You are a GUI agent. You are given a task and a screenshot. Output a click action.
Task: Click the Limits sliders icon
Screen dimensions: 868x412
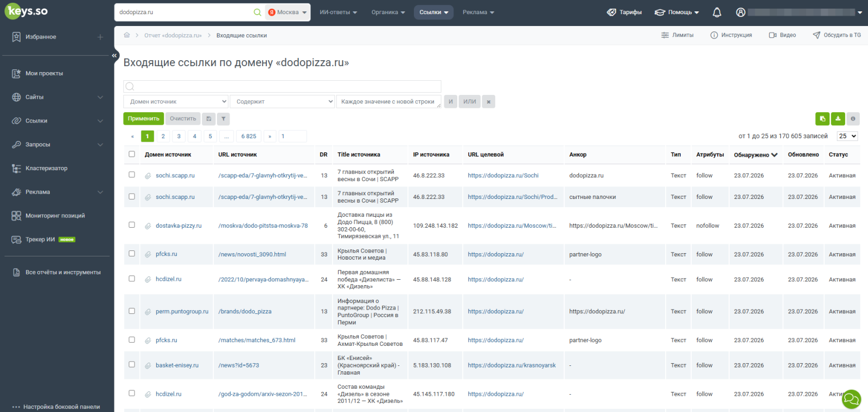[665, 35]
